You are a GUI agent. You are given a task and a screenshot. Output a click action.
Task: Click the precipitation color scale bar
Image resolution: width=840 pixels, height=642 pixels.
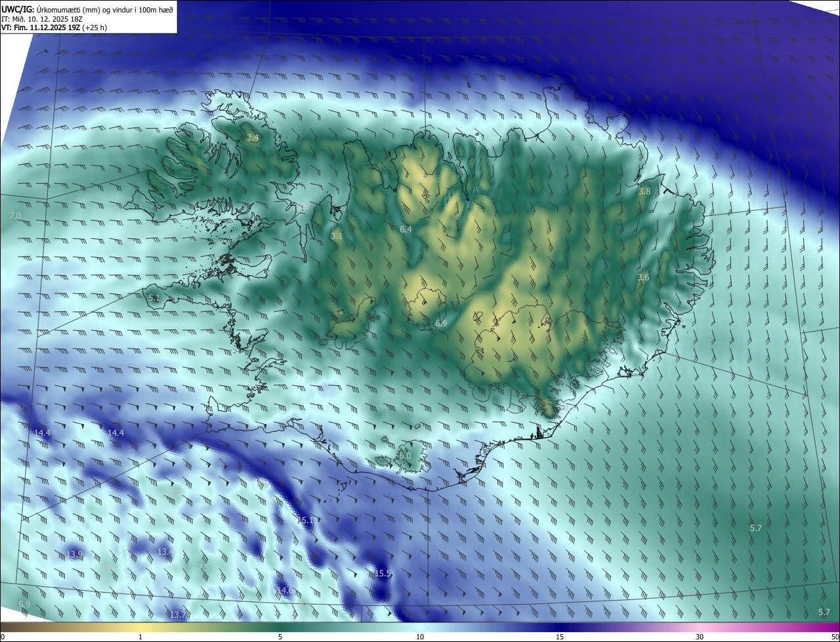coord(420,627)
